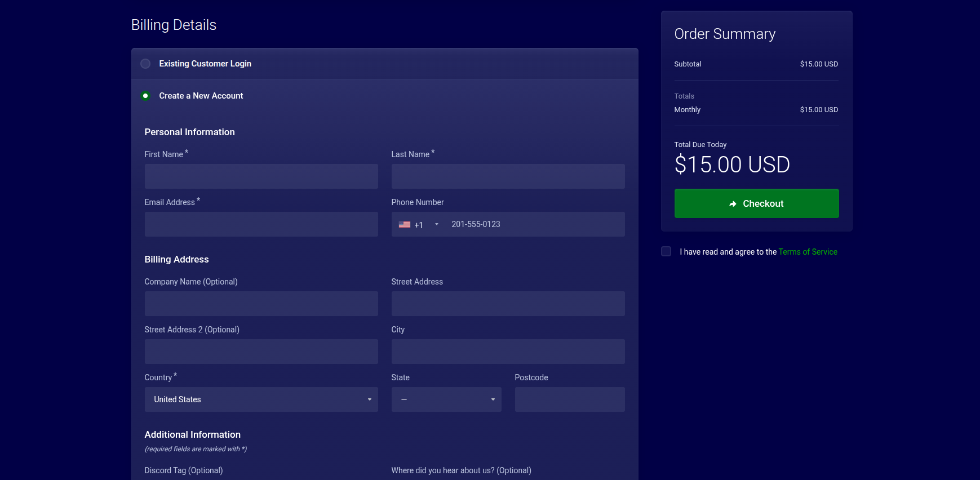Open the Country dropdown showing United States

point(261,399)
